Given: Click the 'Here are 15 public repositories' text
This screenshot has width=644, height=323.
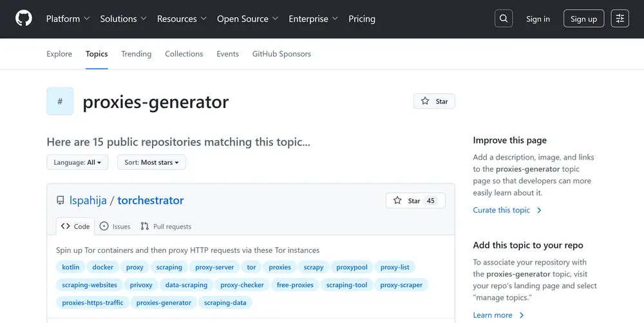Looking at the screenshot, I should coord(178,142).
